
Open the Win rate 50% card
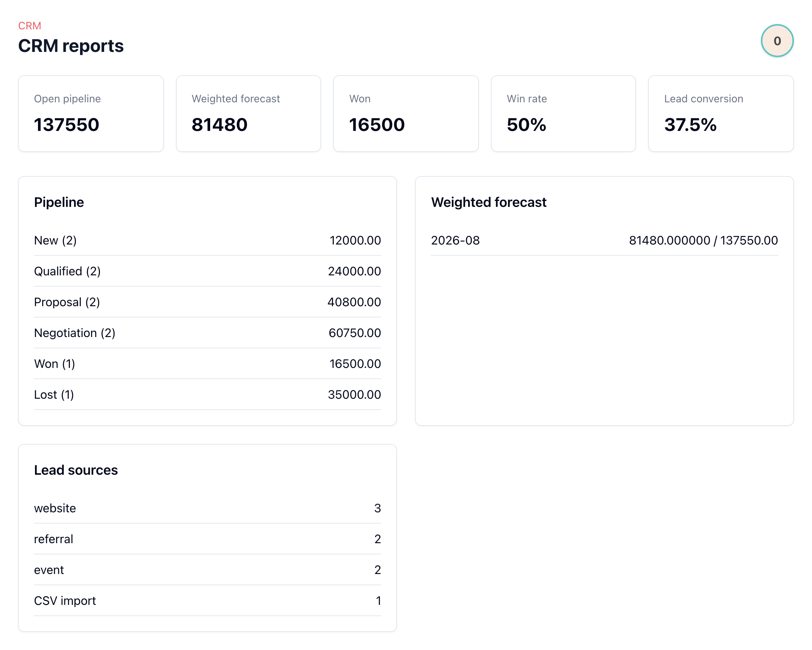tap(563, 114)
